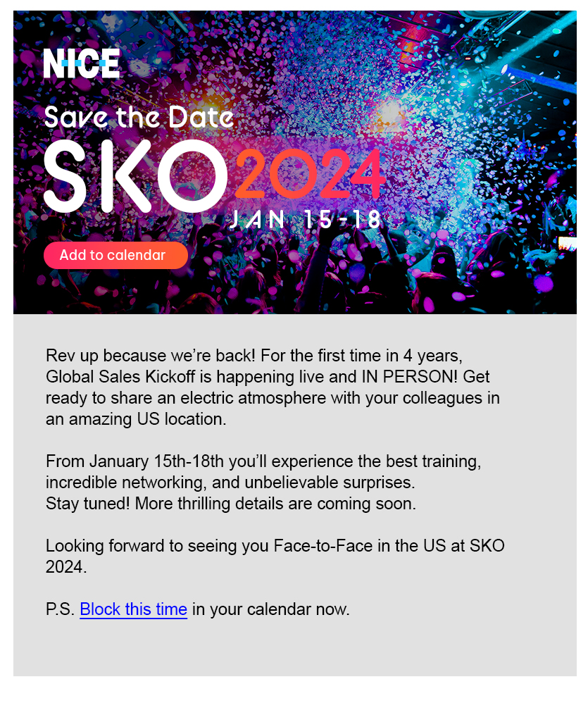The image size is (588, 715).
Task: Click the large white SKO text
Action: point(135,176)
